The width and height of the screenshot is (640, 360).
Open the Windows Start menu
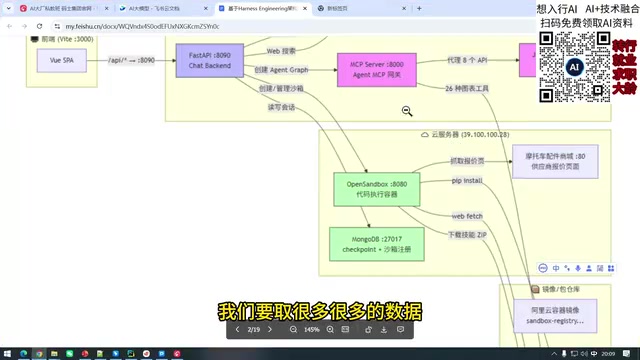pyautogui.click(x=7, y=353)
